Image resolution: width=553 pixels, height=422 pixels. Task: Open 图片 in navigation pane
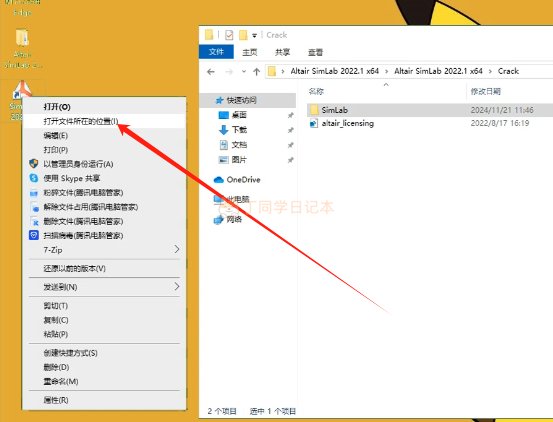(x=239, y=160)
